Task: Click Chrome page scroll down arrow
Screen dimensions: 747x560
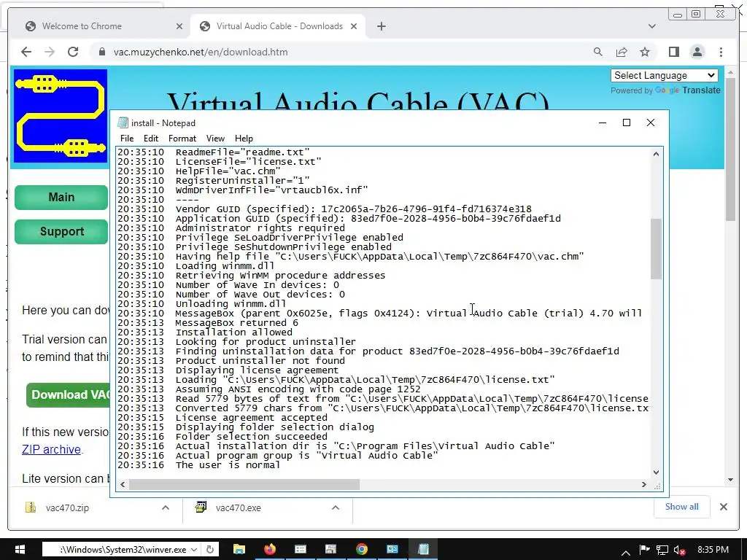Action: pyautogui.click(x=730, y=480)
